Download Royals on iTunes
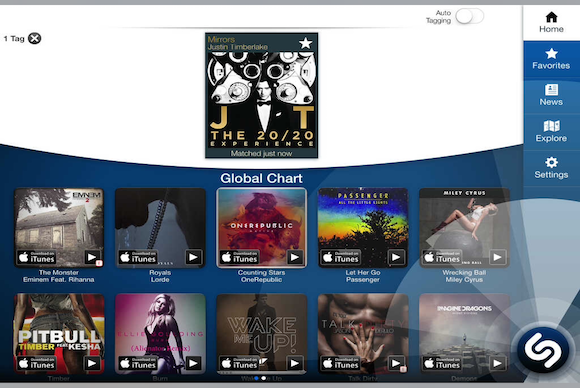 pos(138,257)
